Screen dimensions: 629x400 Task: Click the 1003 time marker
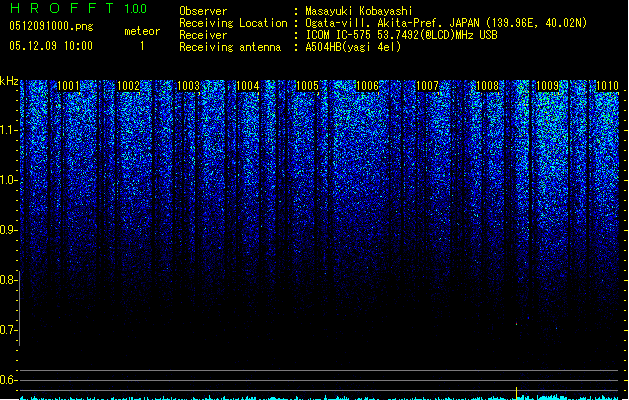point(188,86)
